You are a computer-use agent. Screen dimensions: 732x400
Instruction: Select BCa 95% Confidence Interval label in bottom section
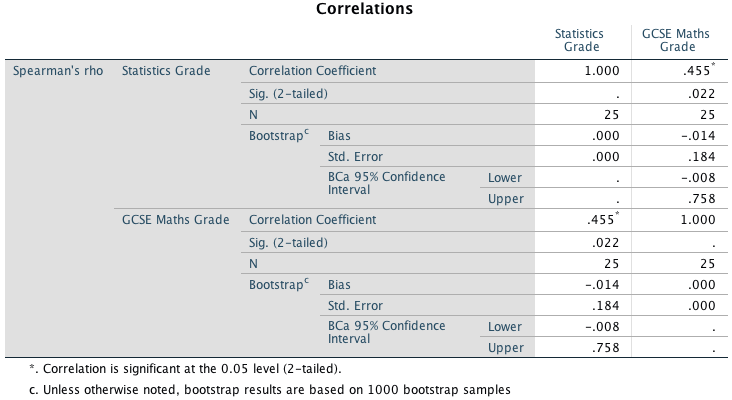click(386, 332)
